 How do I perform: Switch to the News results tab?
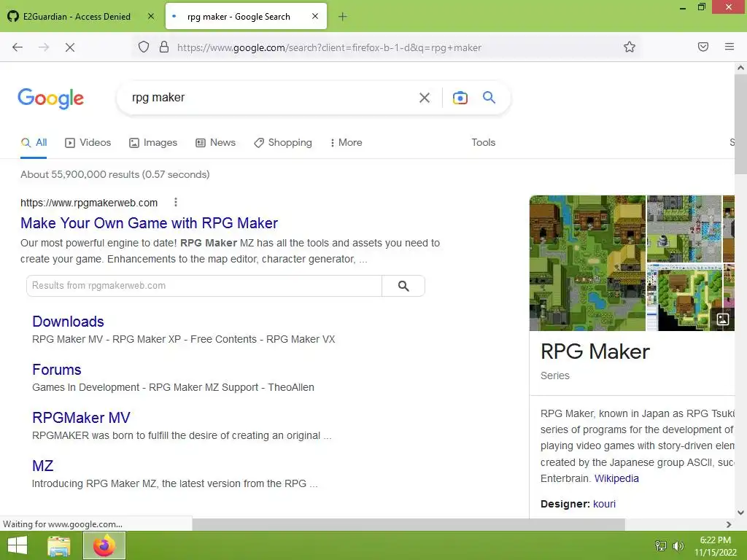coord(216,142)
